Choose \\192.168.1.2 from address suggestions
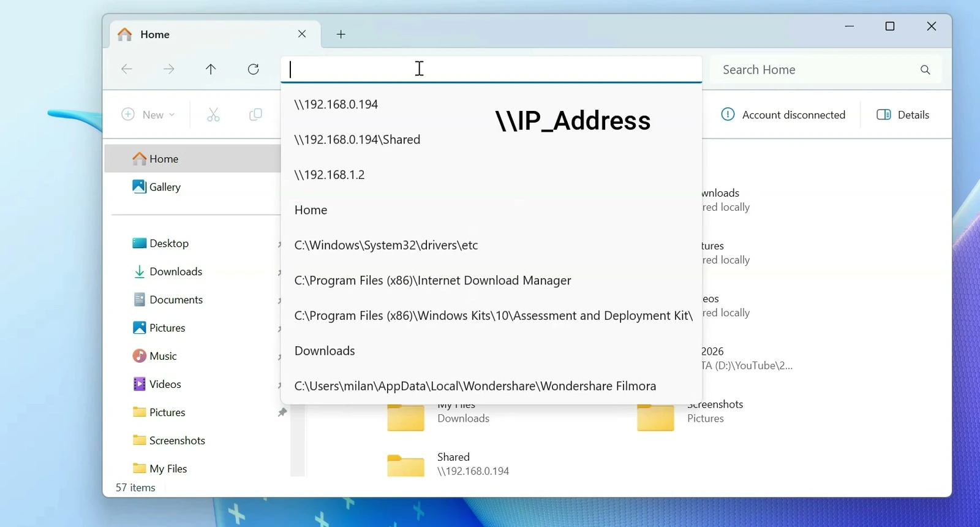The image size is (980, 527). point(491,175)
